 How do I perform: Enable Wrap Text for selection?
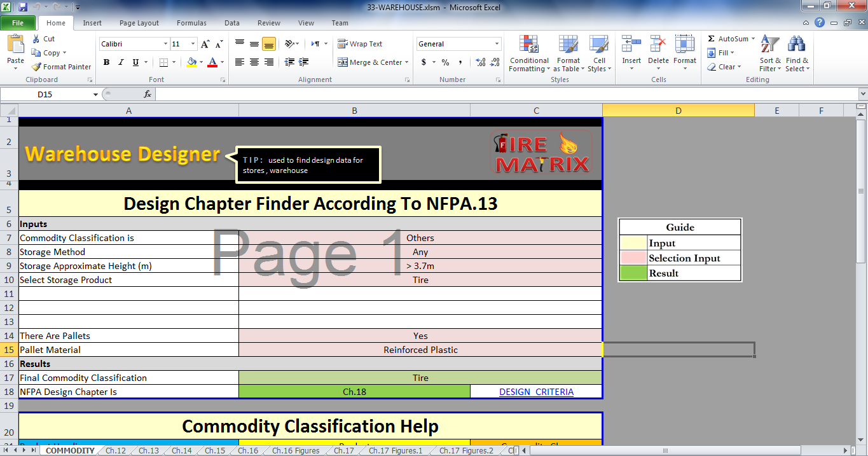360,43
